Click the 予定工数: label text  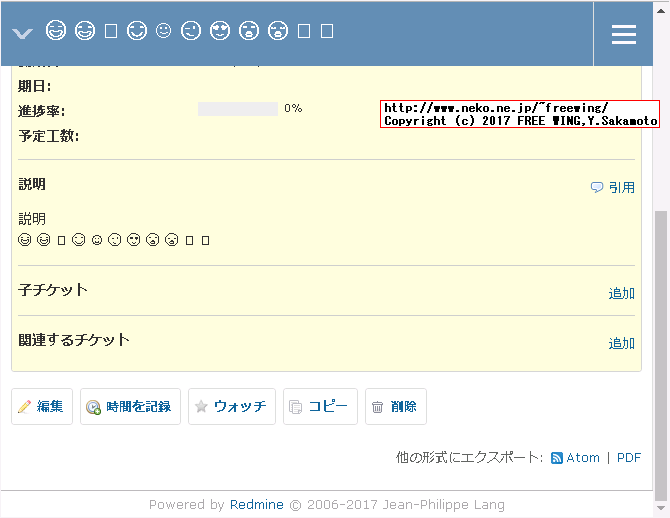point(48,136)
